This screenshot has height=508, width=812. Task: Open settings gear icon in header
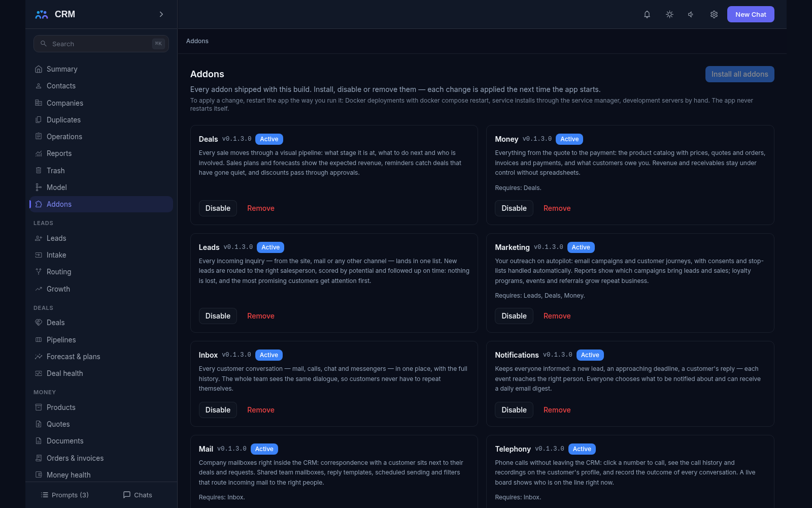click(x=714, y=14)
